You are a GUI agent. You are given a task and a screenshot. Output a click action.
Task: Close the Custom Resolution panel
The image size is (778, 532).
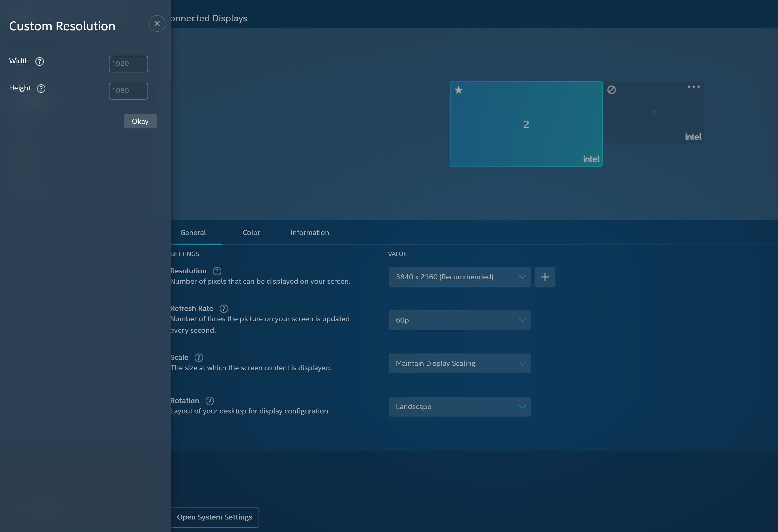coord(157,23)
